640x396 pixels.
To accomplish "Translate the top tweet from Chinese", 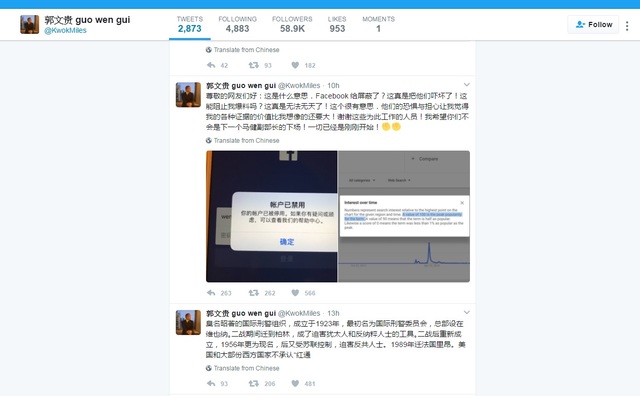I will click(247, 50).
